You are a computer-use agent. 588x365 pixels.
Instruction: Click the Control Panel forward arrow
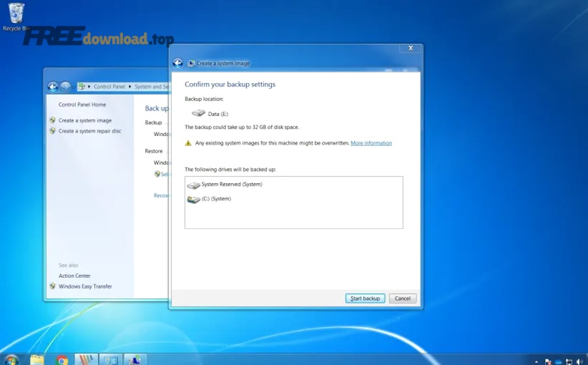65,87
